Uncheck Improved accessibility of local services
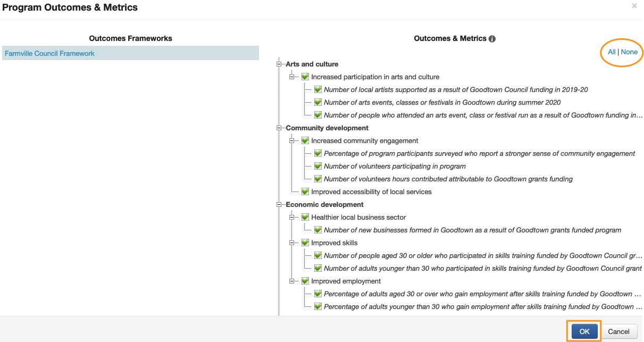Image resolution: width=644 pixels, height=342 pixels. point(305,192)
